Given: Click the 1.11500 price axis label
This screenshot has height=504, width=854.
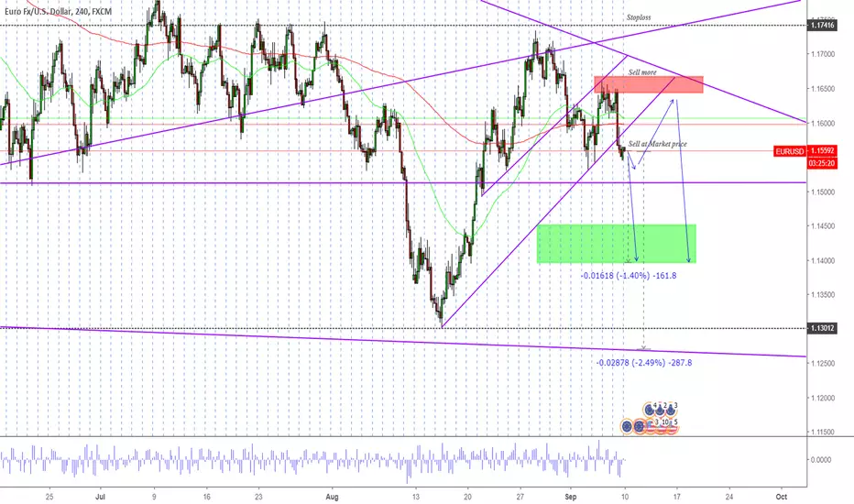Looking at the screenshot, I should point(823,433).
